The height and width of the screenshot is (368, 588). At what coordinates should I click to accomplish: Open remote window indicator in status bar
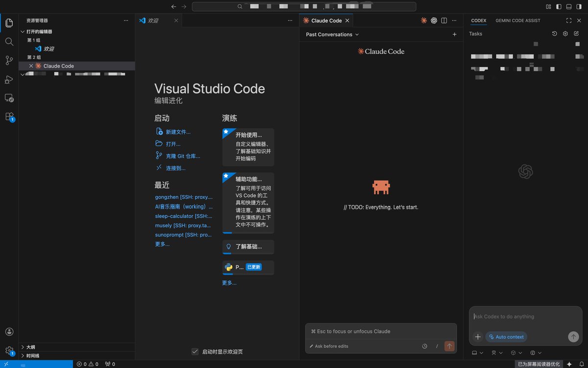37,364
